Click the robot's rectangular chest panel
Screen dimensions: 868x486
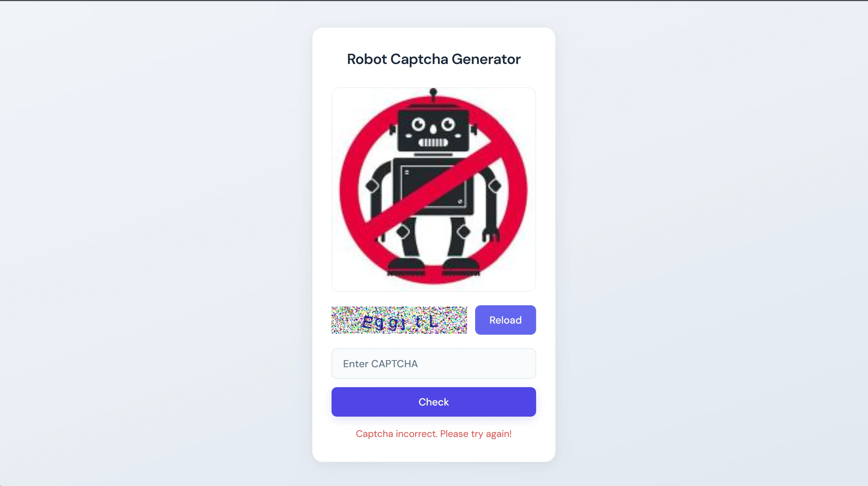[x=433, y=186]
